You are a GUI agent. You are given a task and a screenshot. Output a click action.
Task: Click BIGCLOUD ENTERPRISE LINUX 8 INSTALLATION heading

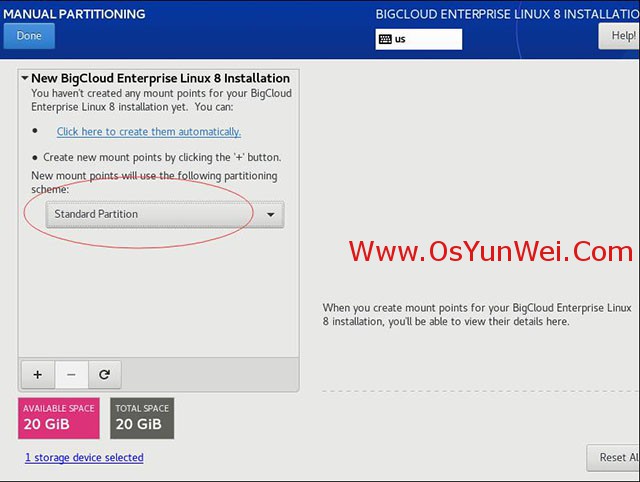pyautogui.click(x=507, y=14)
